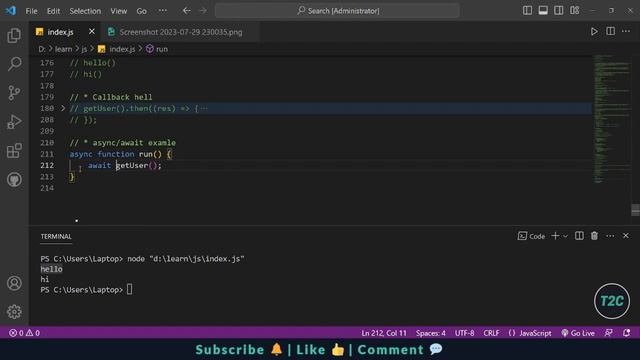This screenshot has width=640, height=360.
Task: Show more menu items via ellipsis
Action: (162, 11)
